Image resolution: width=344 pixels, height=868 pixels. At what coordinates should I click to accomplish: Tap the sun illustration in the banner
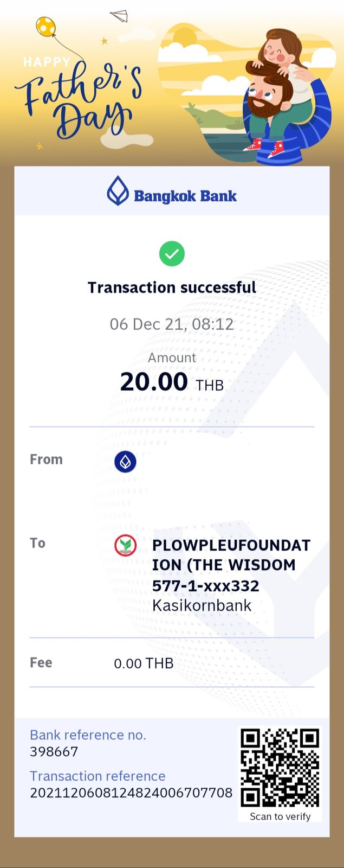[184, 38]
